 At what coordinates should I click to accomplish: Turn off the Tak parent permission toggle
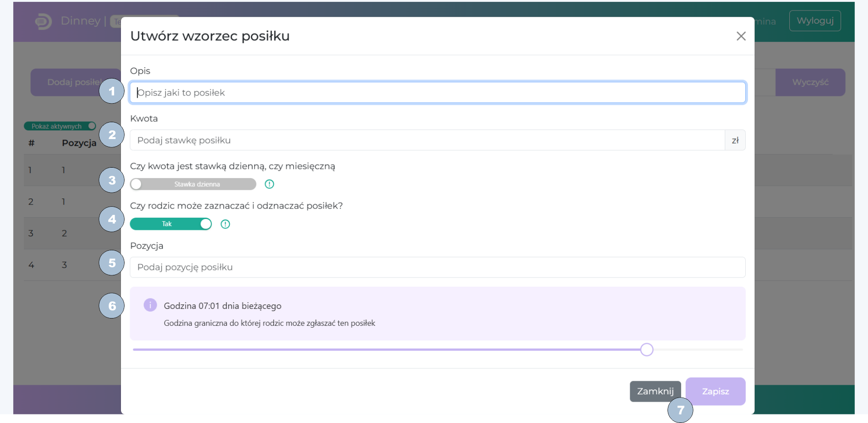pyautogui.click(x=171, y=224)
